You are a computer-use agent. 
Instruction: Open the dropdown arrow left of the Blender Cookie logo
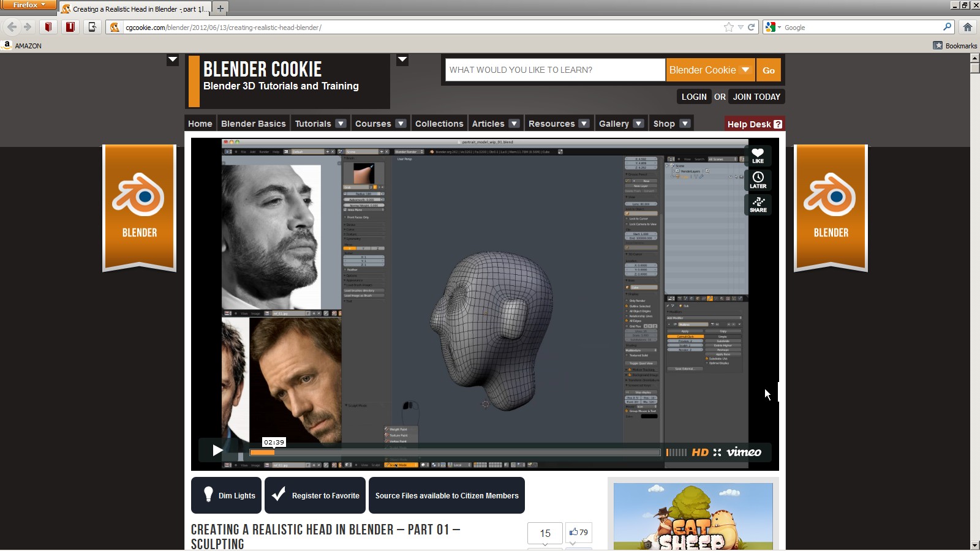click(x=173, y=60)
